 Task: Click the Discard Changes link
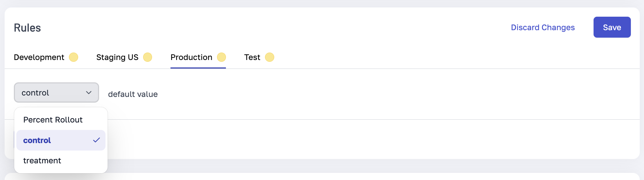click(542, 28)
